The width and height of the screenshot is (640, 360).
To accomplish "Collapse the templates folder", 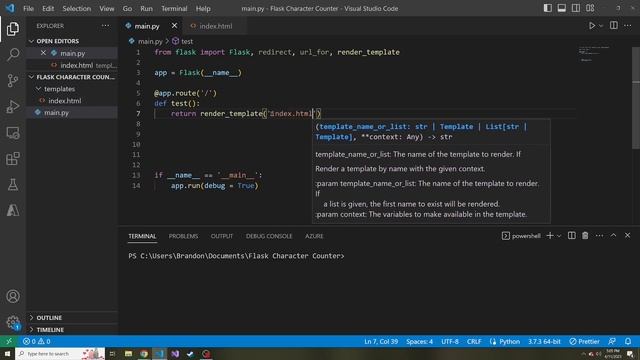I will pyautogui.click(x=38, y=89).
